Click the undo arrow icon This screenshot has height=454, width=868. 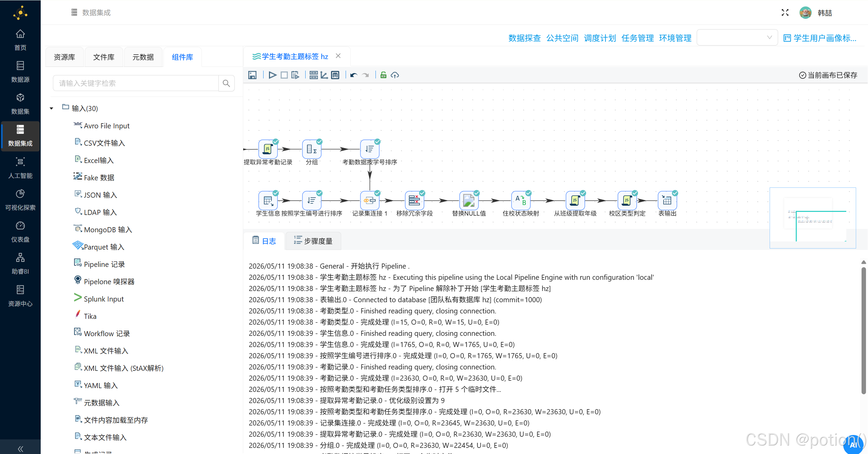[354, 75]
